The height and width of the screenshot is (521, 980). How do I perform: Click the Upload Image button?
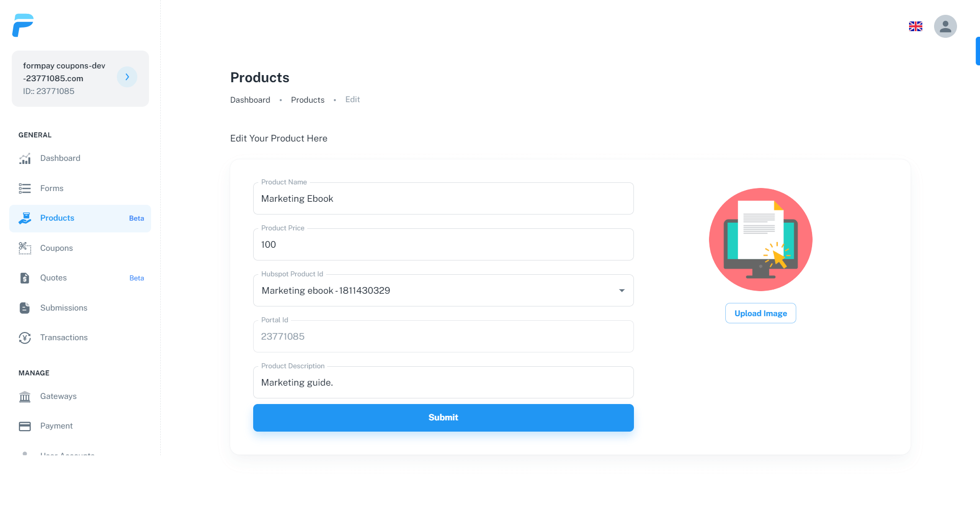pyautogui.click(x=760, y=313)
